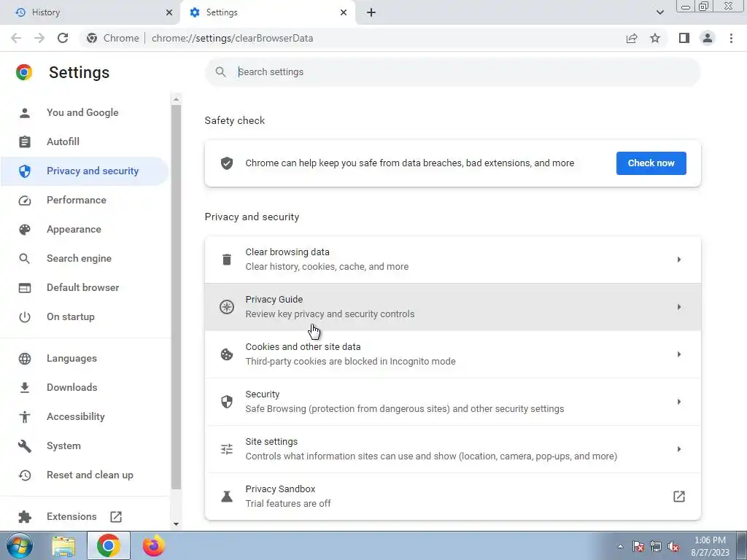Viewport: 747px width, 560px height.
Task: Click the browser back arrow
Action: 16,38
